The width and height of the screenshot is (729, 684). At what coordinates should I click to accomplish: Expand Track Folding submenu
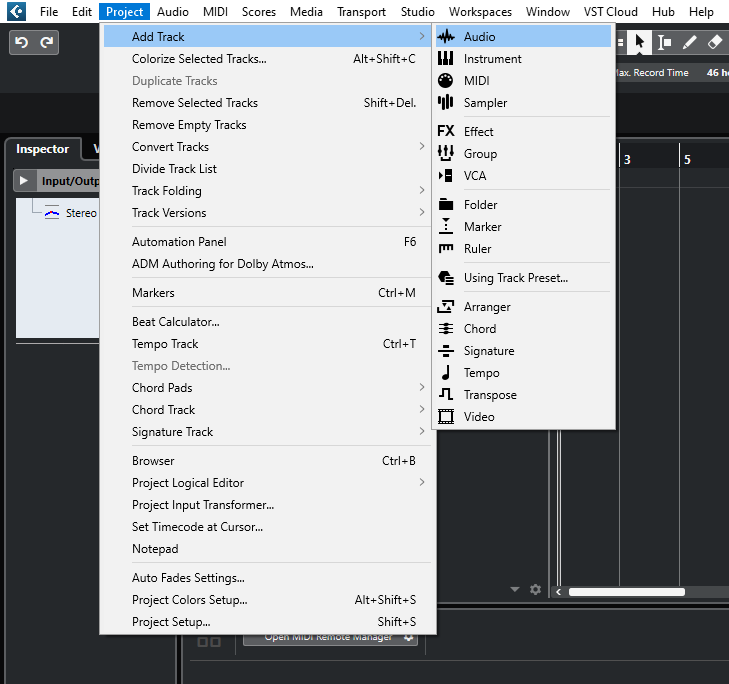(x=422, y=190)
